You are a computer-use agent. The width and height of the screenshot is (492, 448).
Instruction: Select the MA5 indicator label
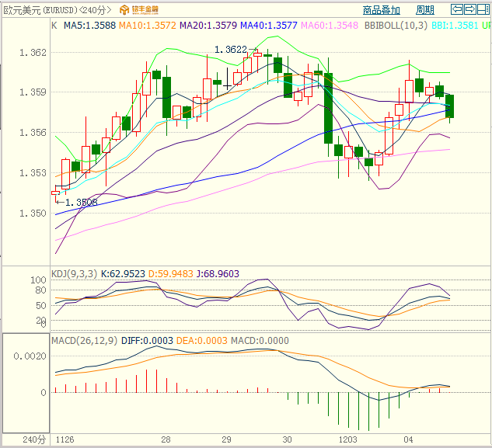point(89,25)
